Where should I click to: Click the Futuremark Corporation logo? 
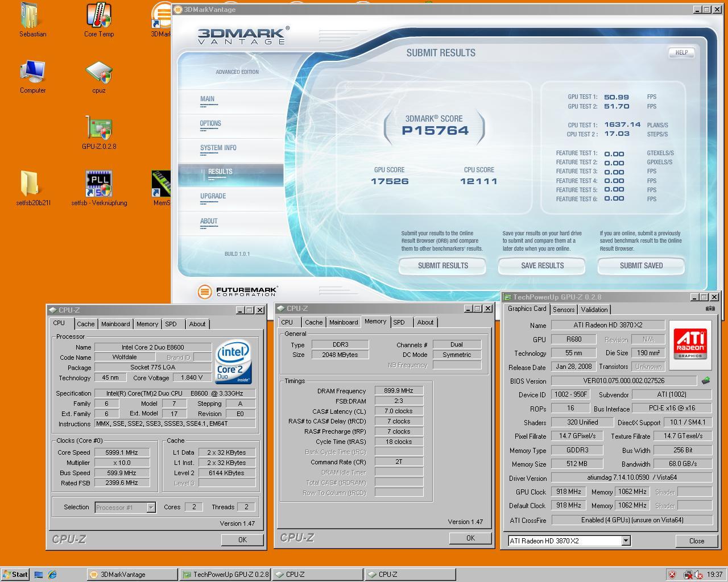[x=237, y=292]
